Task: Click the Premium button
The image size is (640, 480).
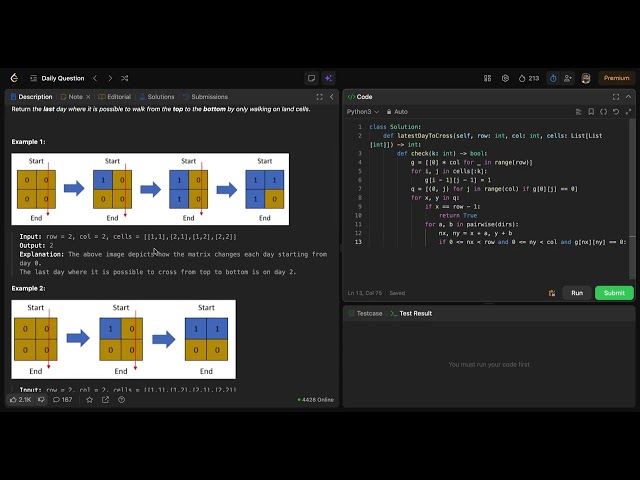Action: (617, 78)
